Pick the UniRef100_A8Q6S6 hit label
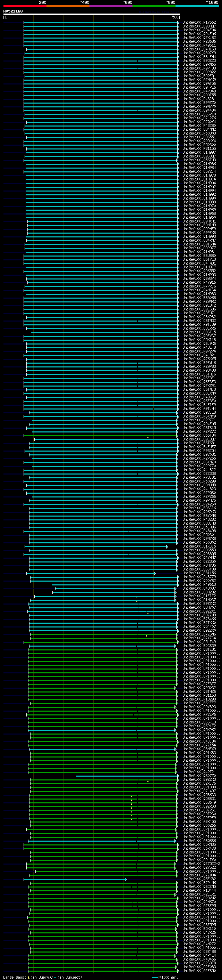This screenshot has height=980, width=222. [199, 841]
